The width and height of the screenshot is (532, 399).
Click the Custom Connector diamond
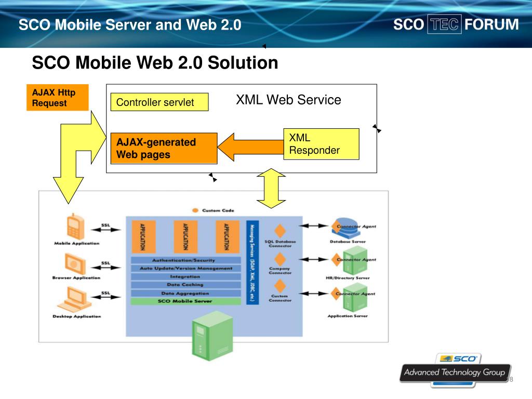click(280, 286)
